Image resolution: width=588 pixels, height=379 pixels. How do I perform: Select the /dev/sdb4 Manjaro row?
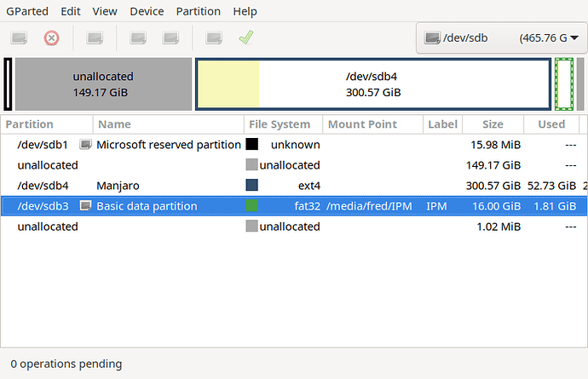[294, 185]
